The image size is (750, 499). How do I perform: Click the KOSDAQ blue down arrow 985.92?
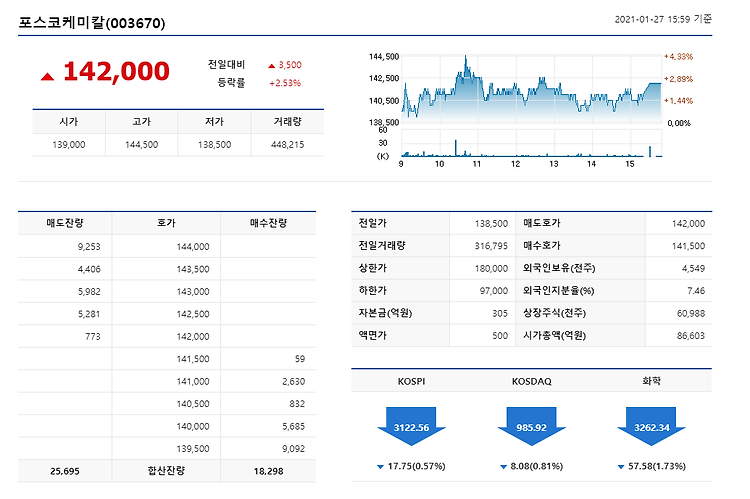coord(531,426)
